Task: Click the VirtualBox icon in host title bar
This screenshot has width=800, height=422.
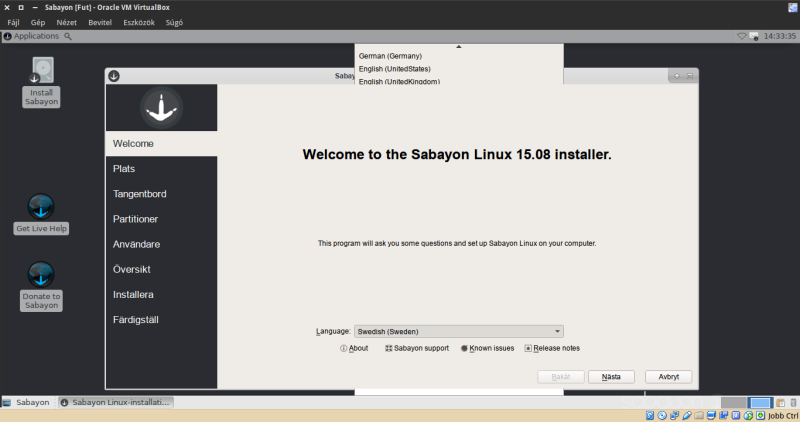Action: click(792, 7)
